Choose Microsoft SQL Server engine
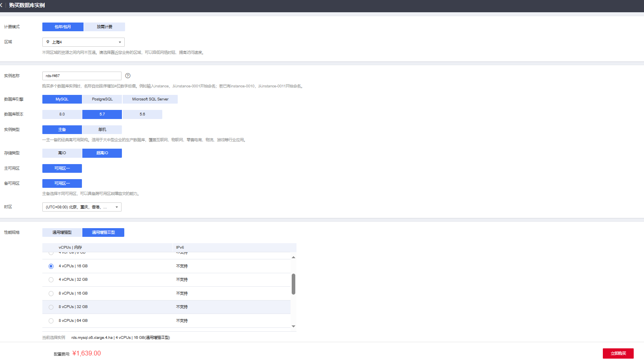The height and width of the screenshot is (361, 644). tap(150, 99)
